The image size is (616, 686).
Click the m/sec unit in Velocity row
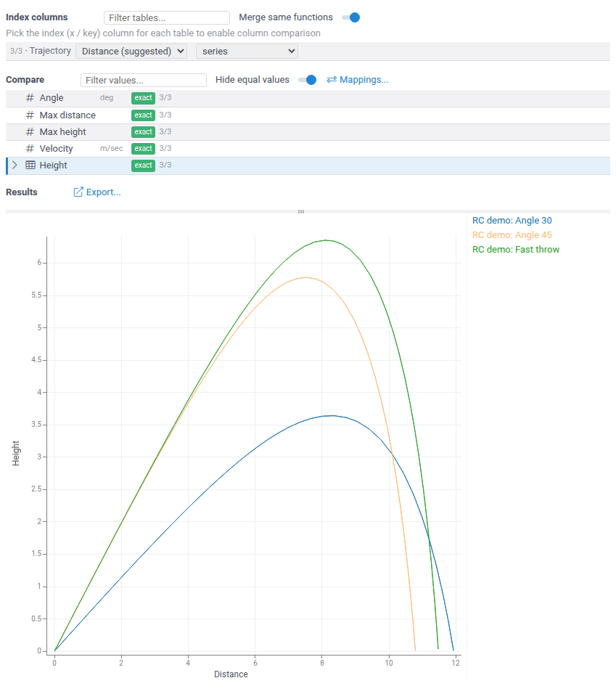(x=112, y=148)
